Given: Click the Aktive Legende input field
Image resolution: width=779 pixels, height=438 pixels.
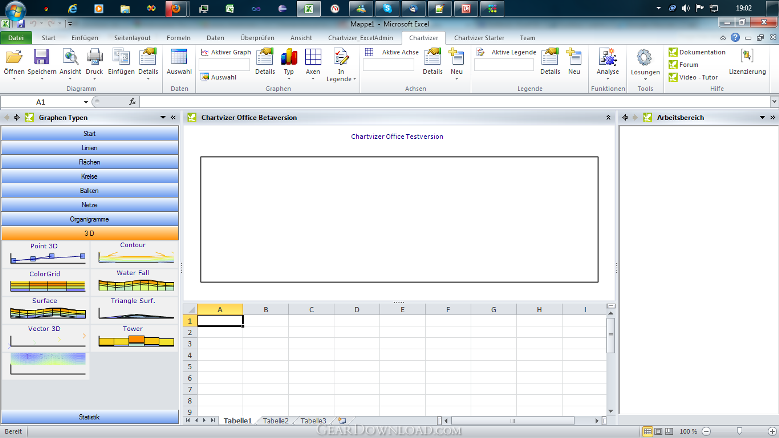Looking at the screenshot, I should (x=504, y=65).
